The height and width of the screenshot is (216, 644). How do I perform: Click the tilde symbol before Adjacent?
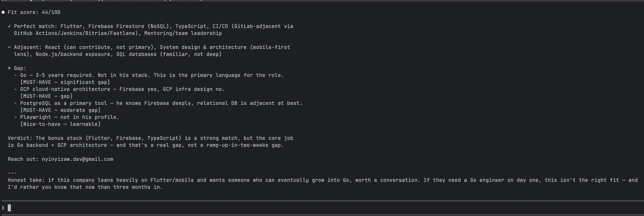(x=9, y=47)
